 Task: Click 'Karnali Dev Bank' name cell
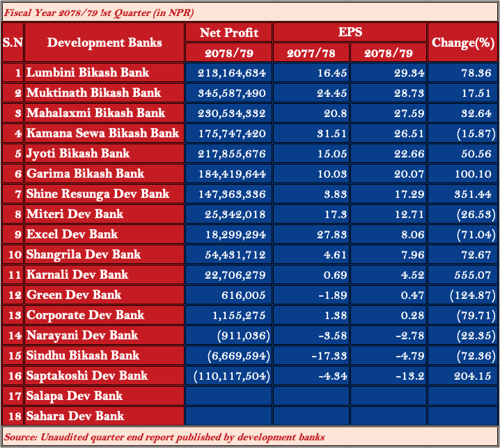(x=104, y=275)
